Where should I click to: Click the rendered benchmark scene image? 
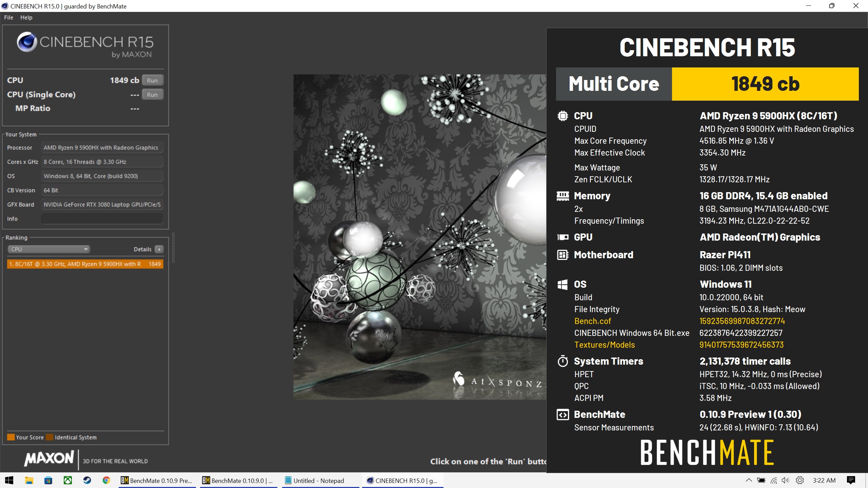click(x=420, y=237)
